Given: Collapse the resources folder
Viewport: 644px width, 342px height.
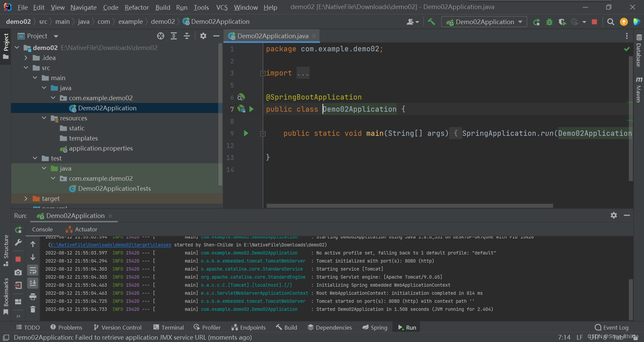Looking at the screenshot, I should (44, 118).
